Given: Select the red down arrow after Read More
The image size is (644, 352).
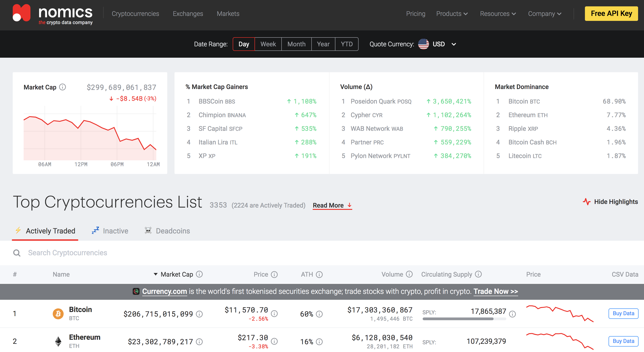Looking at the screenshot, I should pos(349,205).
